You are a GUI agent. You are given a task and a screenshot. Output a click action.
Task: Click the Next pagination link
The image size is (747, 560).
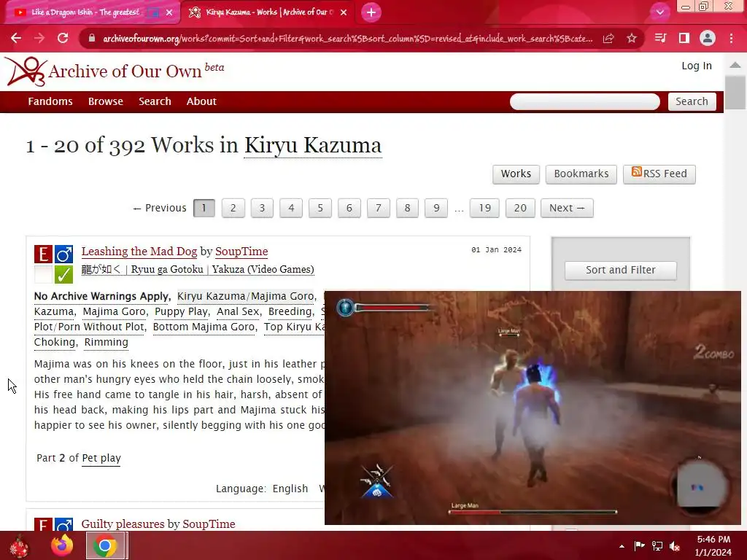pyautogui.click(x=567, y=208)
